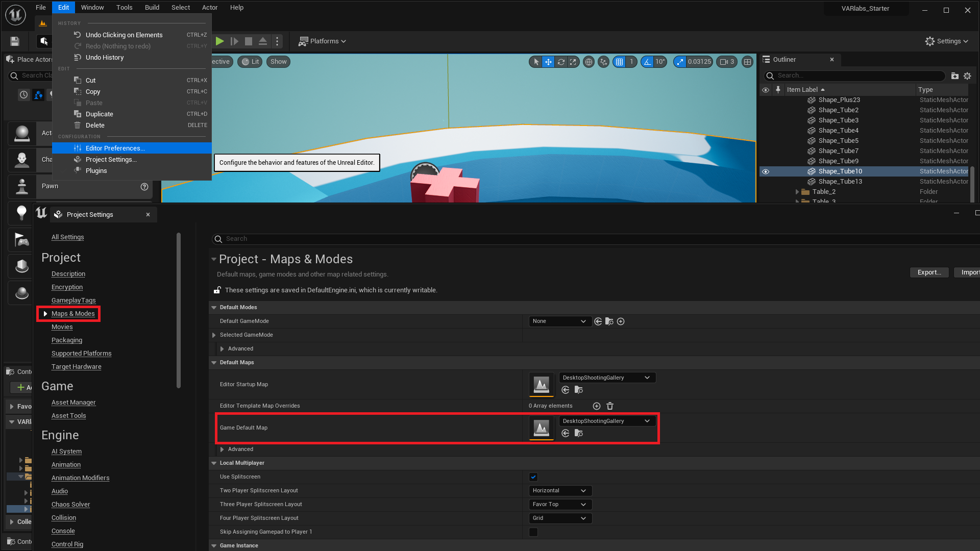980x551 pixels.
Task: Click the snap-to-grid icon in toolbar
Action: pyautogui.click(x=619, y=61)
